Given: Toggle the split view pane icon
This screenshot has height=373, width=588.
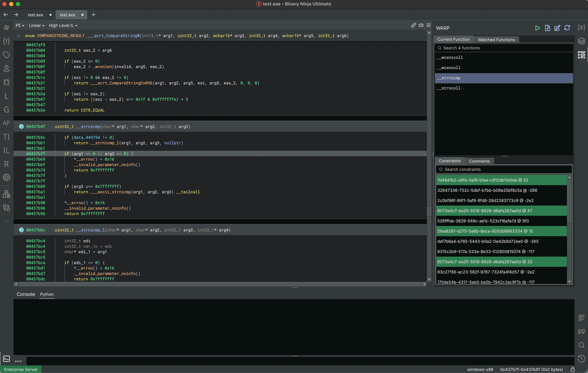Looking at the screenshot, I should [x=421, y=25].
